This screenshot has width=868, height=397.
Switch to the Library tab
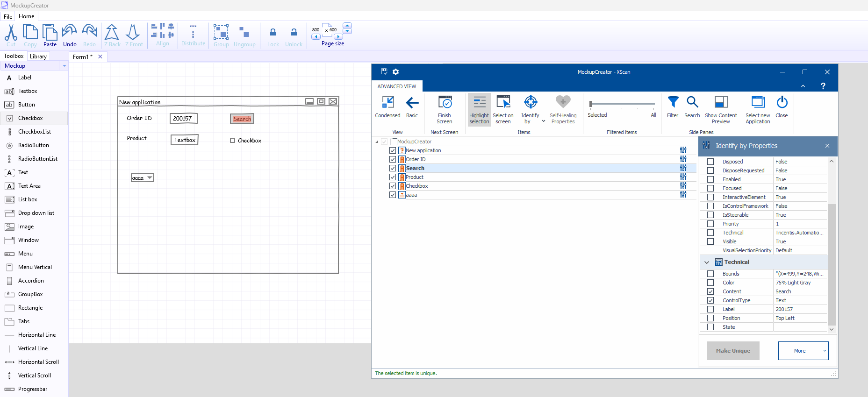(x=38, y=57)
